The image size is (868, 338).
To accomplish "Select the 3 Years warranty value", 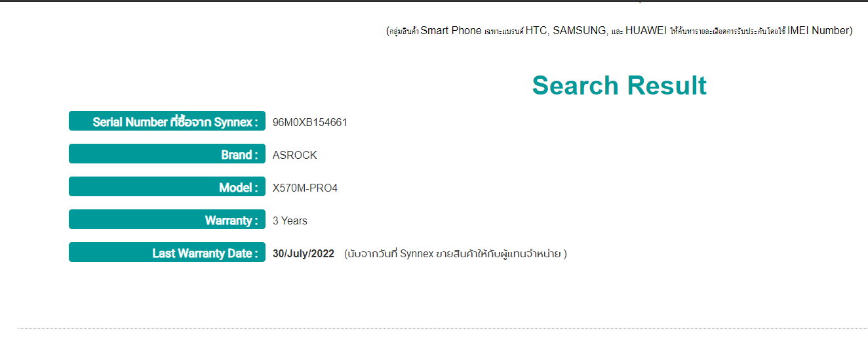I will pos(290,221).
